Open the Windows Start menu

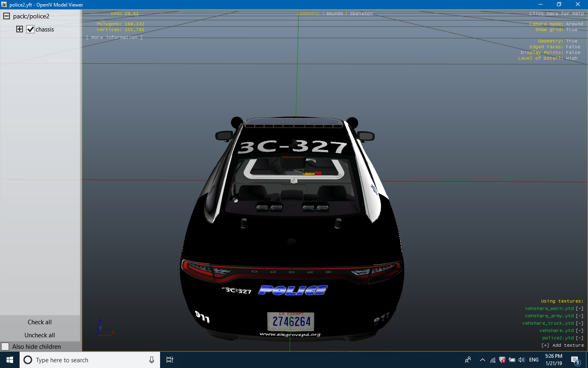(x=10, y=360)
